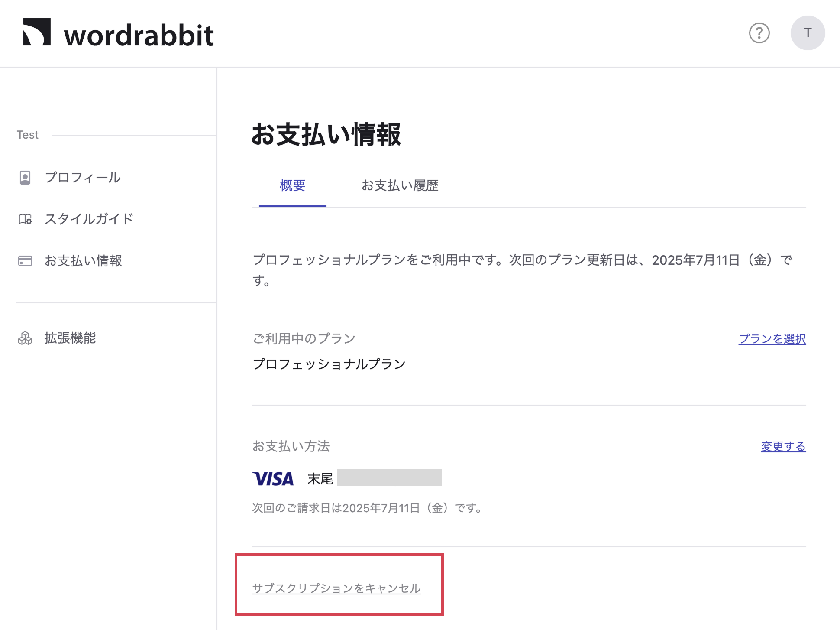840x630 pixels.
Task: Click the VISA card logo
Action: click(273, 479)
